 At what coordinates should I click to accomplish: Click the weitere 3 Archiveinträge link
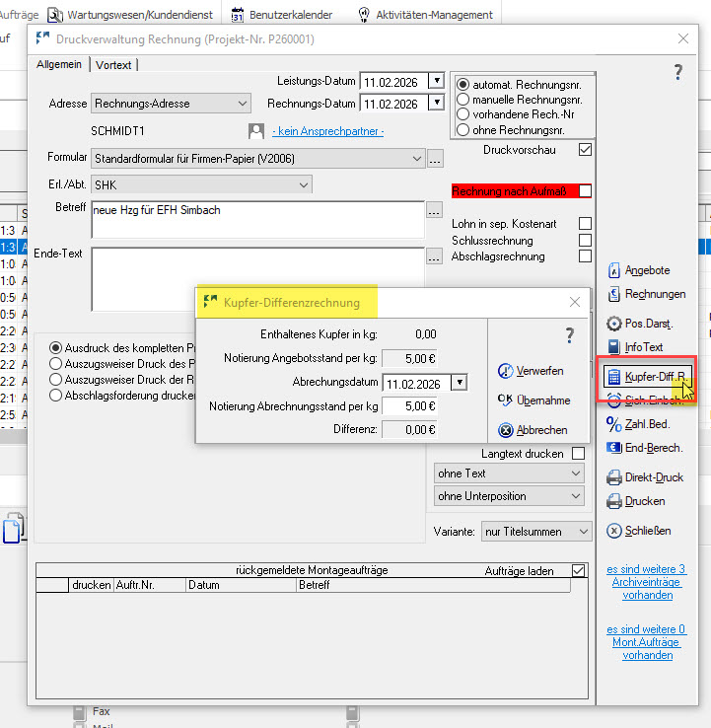click(647, 582)
